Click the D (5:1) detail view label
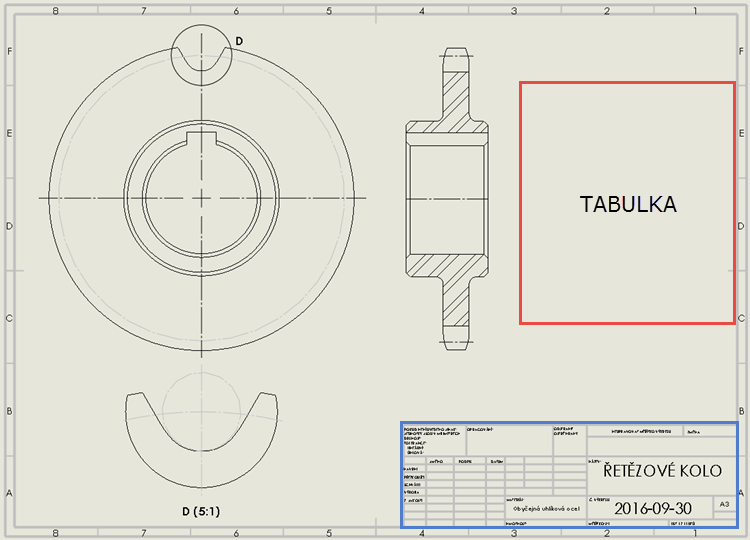This screenshot has height=540, width=750. coord(201,511)
